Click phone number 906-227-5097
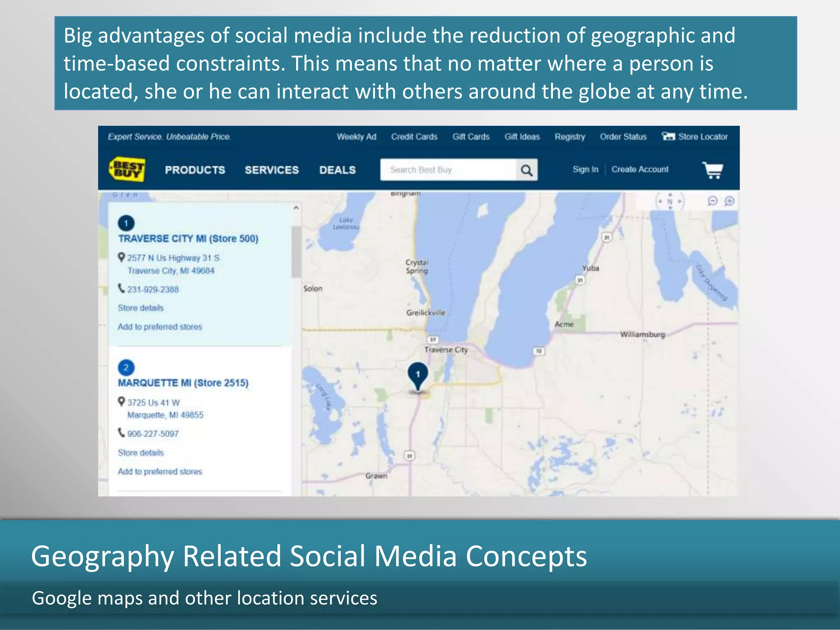The image size is (840, 630). point(153,434)
